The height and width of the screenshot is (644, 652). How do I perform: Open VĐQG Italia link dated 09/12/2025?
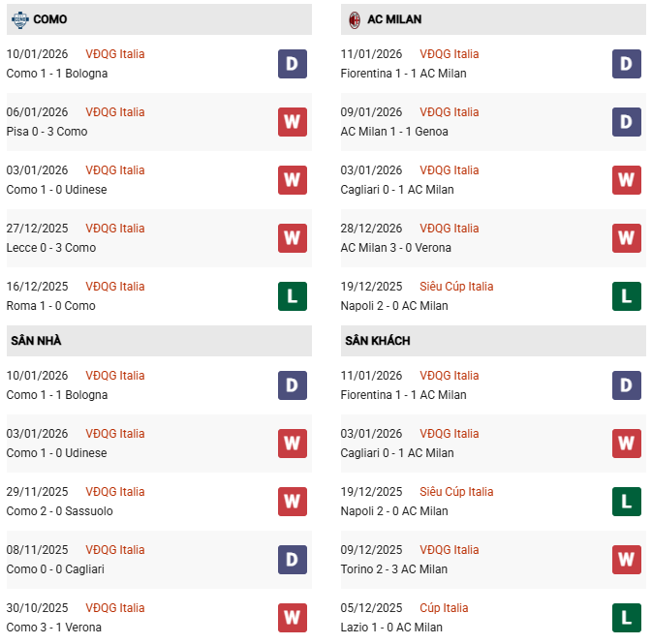tap(450, 550)
